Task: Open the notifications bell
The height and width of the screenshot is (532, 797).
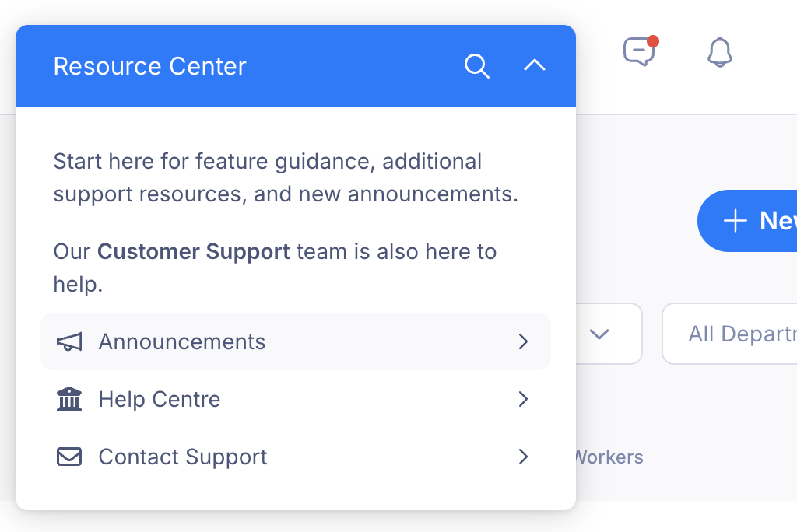Action: click(720, 52)
